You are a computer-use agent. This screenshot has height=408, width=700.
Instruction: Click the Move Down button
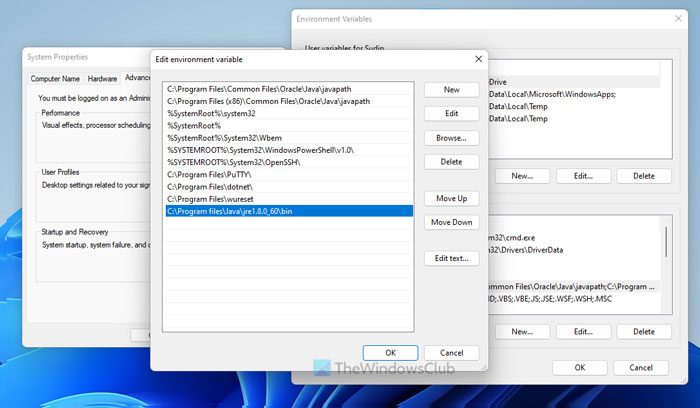point(451,222)
